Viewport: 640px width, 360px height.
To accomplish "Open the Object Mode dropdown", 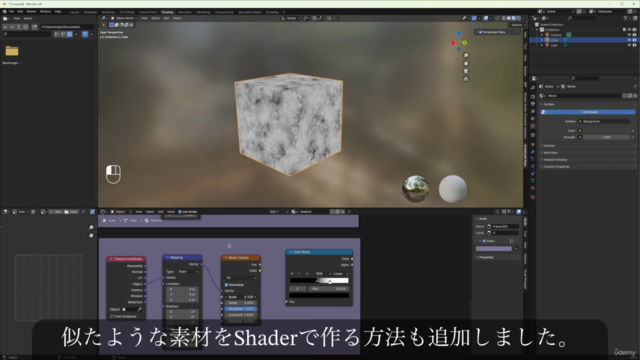I will click(124, 18).
